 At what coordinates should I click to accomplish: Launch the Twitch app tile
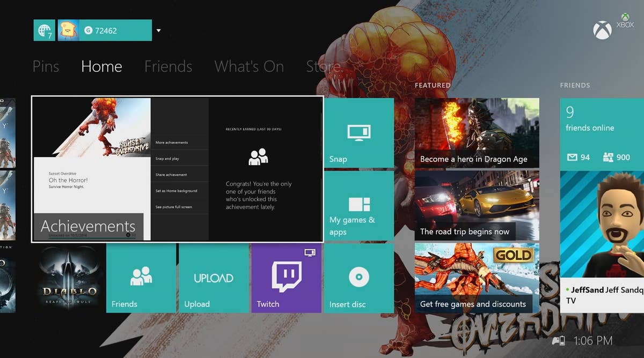[286, 278]
